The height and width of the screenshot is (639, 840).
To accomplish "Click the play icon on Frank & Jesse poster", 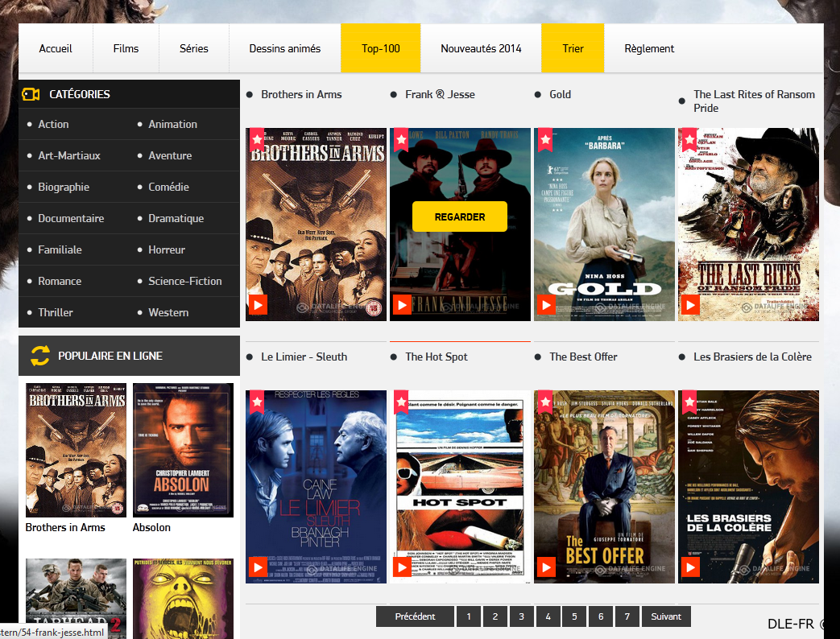I will point(402,306).
